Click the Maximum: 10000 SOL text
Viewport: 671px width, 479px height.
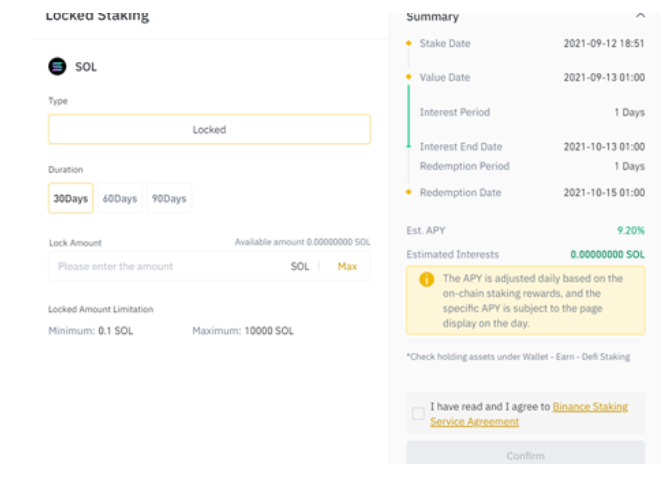[243, 330]
